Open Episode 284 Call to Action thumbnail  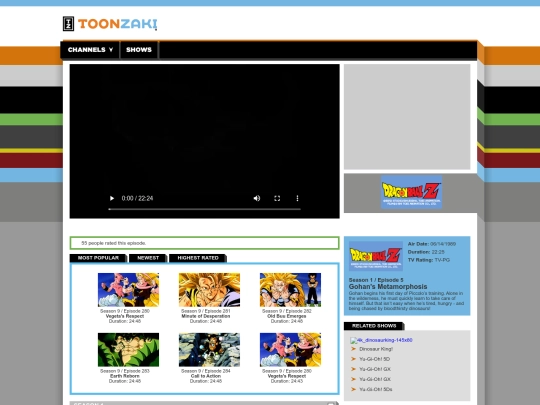pyautogui.click(x=209, y=350)
